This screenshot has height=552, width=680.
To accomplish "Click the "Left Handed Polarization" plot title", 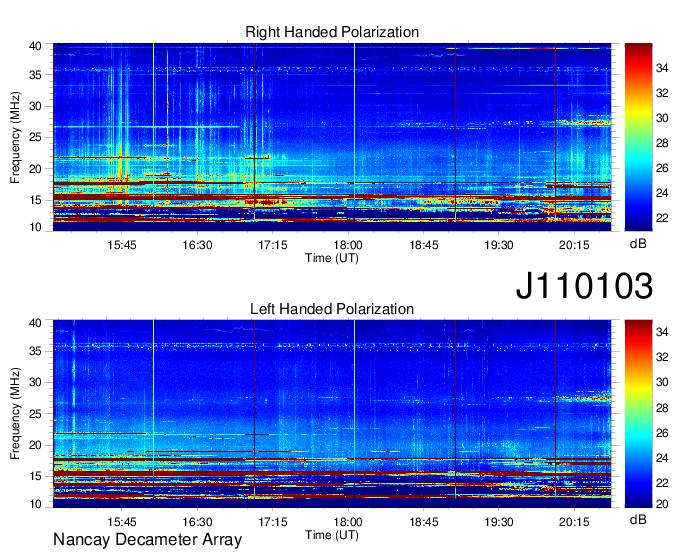I will (332, 309).
